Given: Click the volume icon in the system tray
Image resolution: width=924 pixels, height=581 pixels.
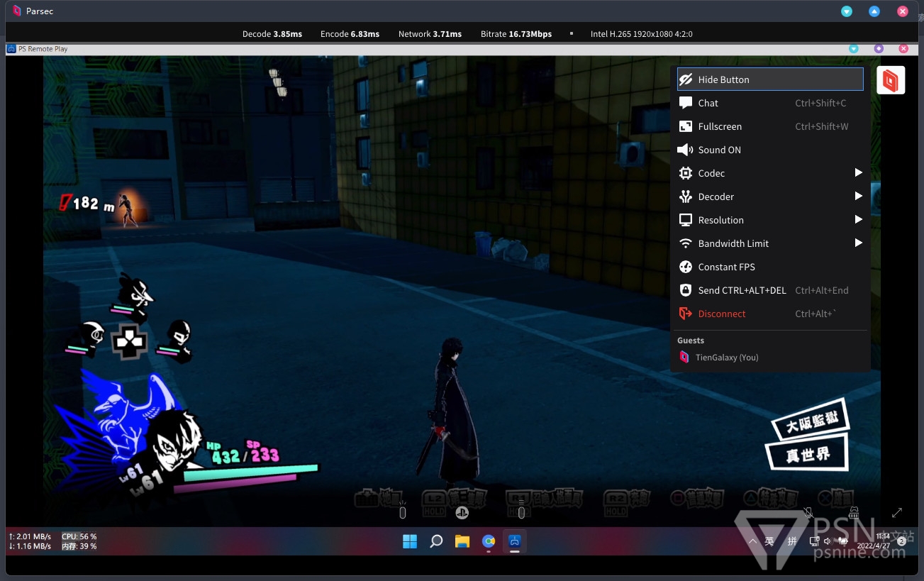Looking at the screenshot, I should [827, 541].
